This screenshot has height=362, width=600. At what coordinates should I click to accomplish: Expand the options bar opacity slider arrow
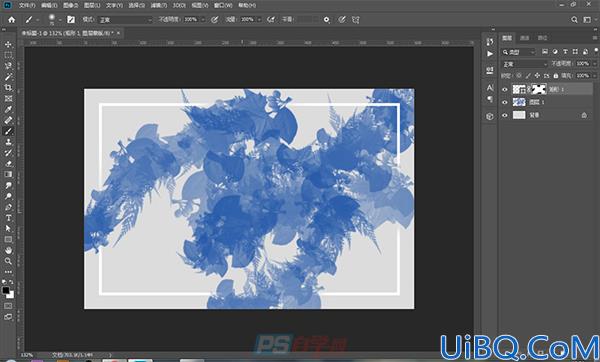click(x=203, y=20)
